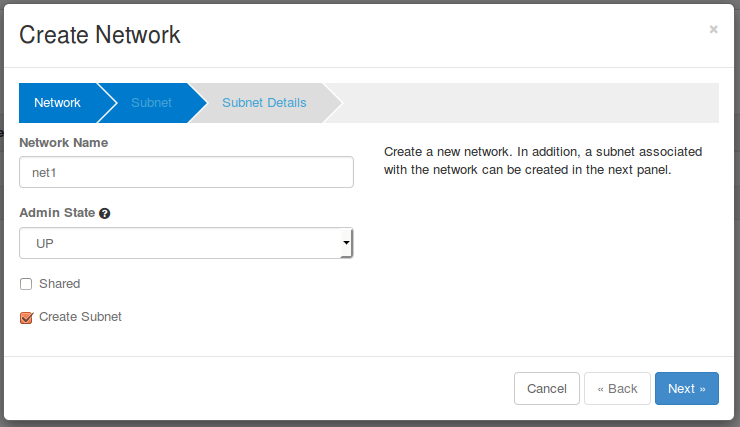
Task: Close the Create Network dialog with ×
Action: tap(713, 30)
